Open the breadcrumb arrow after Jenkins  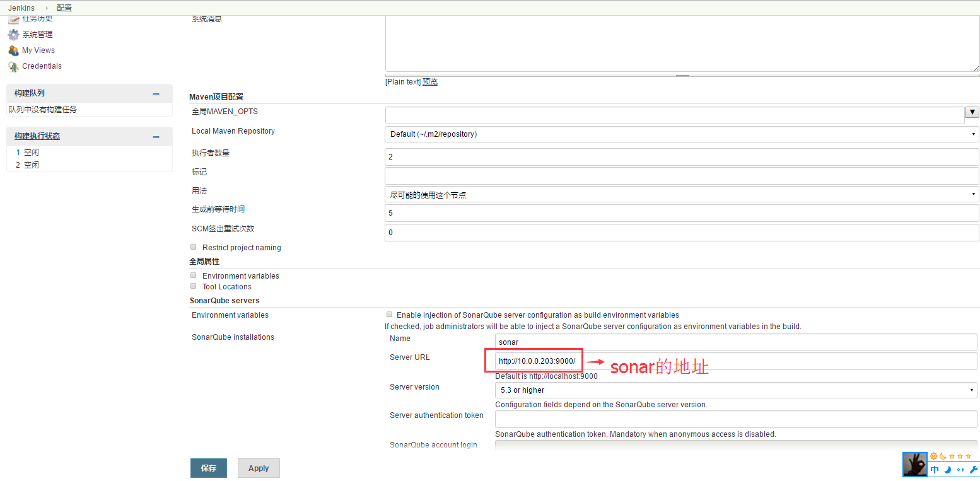tap(46, 8)
